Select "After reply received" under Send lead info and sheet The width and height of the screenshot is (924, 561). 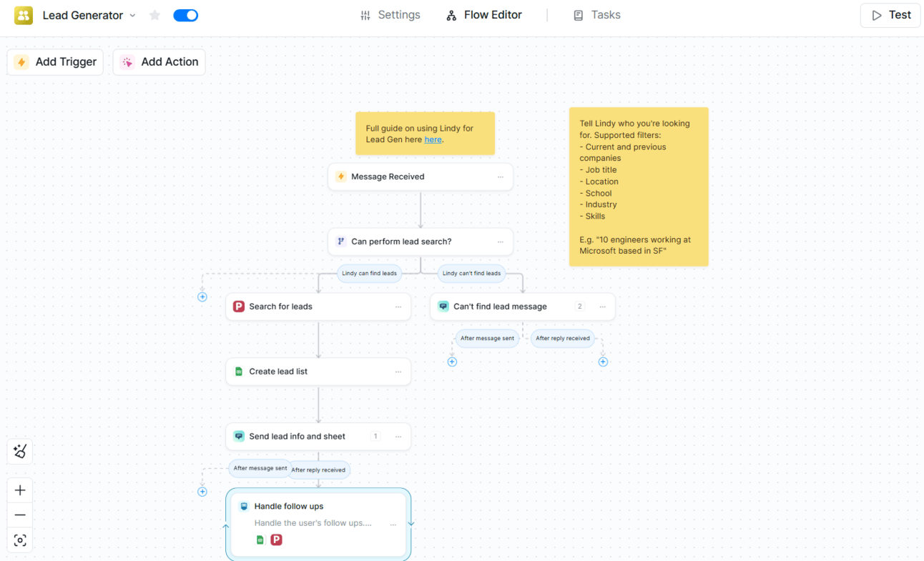319,470
